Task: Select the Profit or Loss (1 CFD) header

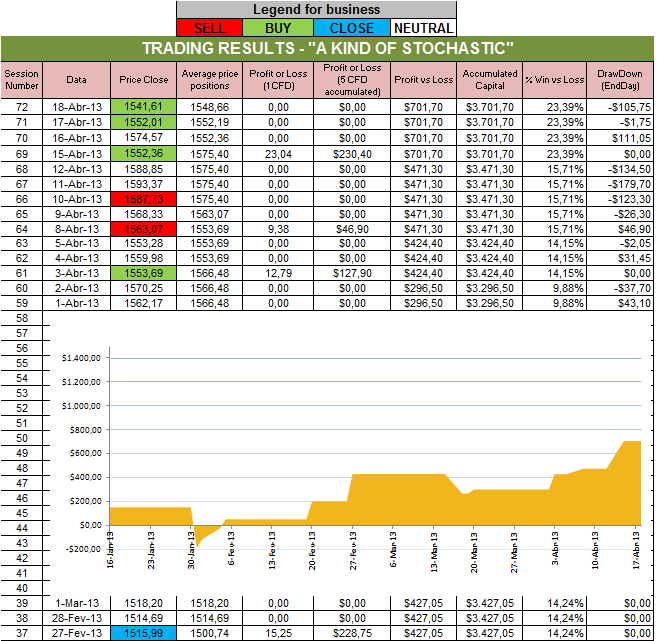Action: pyautogui.click(x=278, y=80)
